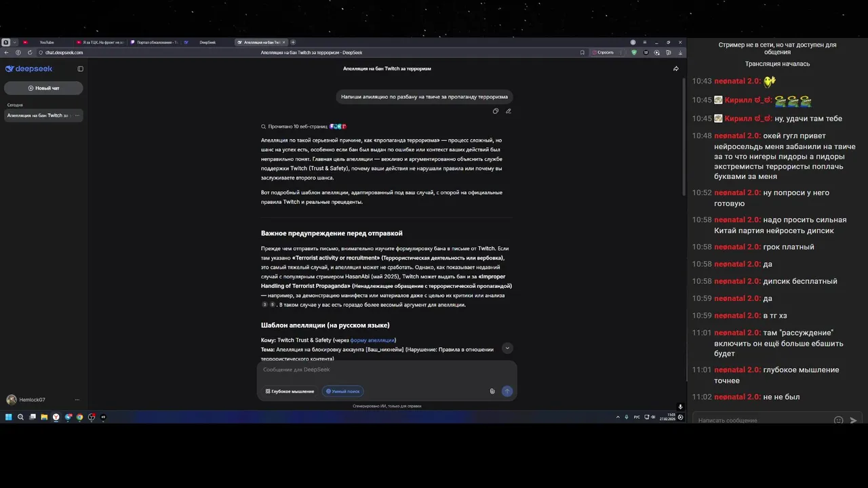The image size is (868, 488).
Task: Start a new chat with Новый чат
Action: tap(43, 88)
